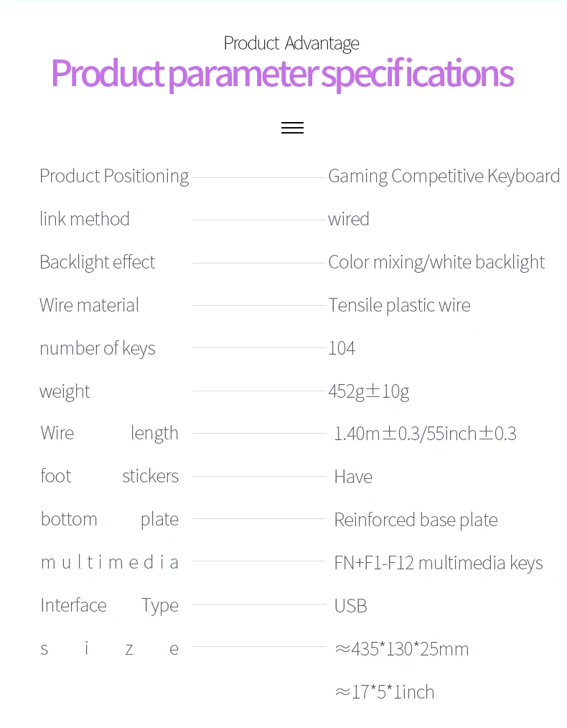This screenshot has height=728, width=567.
Task: Click the "≈435*130*25mm" size value
Action: click(x=401, y=649)
